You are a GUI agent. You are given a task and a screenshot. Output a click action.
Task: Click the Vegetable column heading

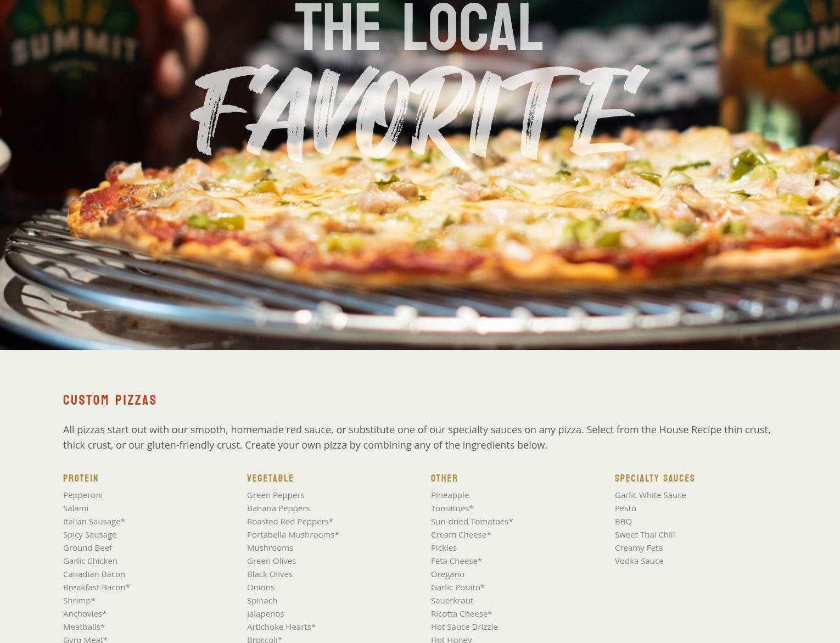pos(270,478)
